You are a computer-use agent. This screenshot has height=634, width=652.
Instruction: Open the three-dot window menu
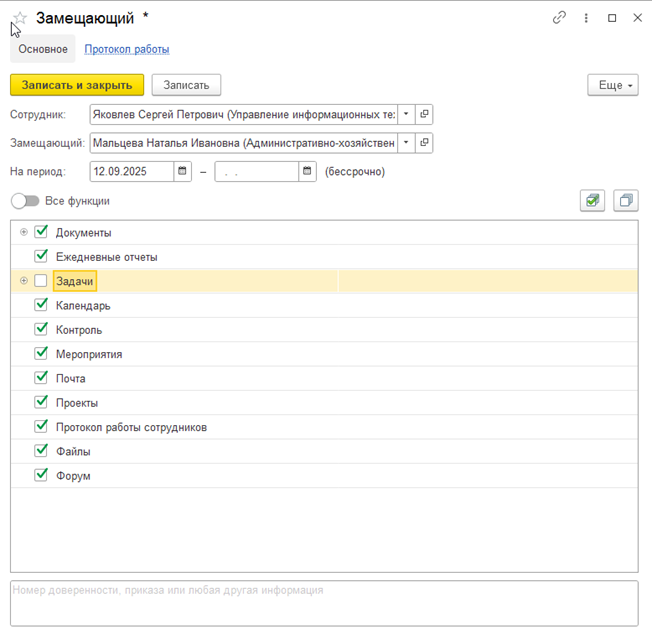coord(586,18)
